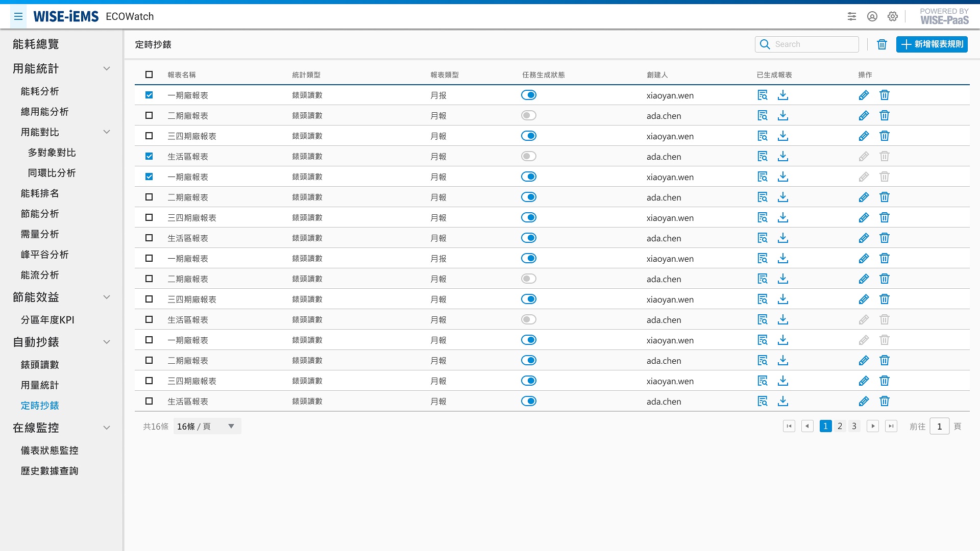The height and width of the screenshot is (551, 980).
Task: Collapse the 在線監控 sidebar section
Action: [107, 428]
